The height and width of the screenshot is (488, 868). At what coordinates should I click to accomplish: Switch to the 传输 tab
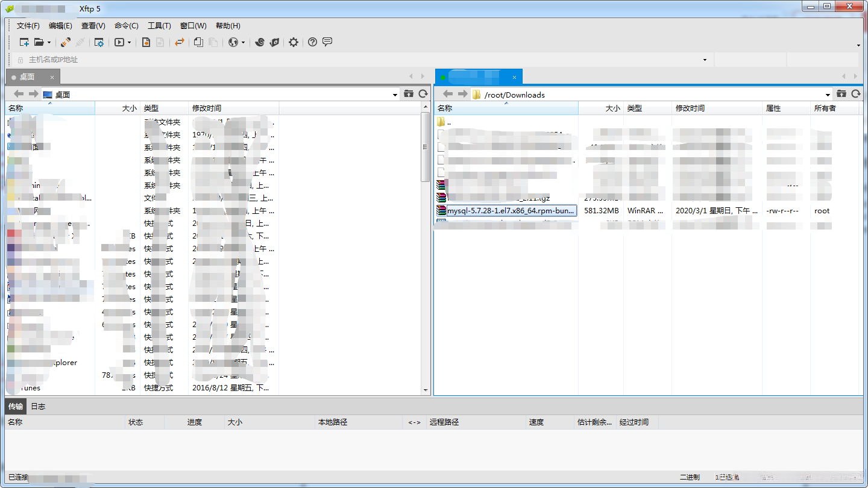click(x=16, y=407)
